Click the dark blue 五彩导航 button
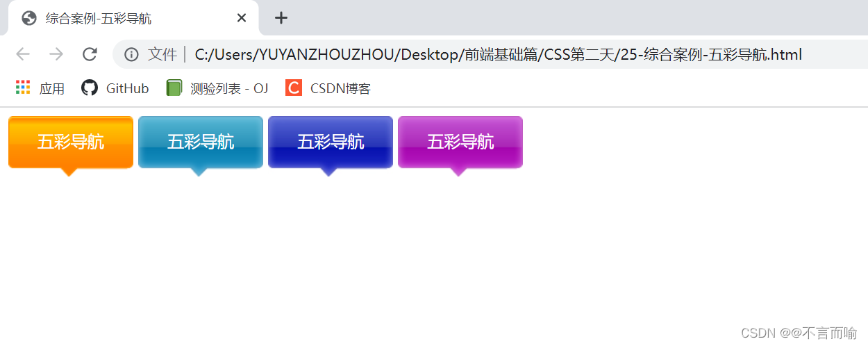Viewport: 868px width, 346px height. point(331,142)
